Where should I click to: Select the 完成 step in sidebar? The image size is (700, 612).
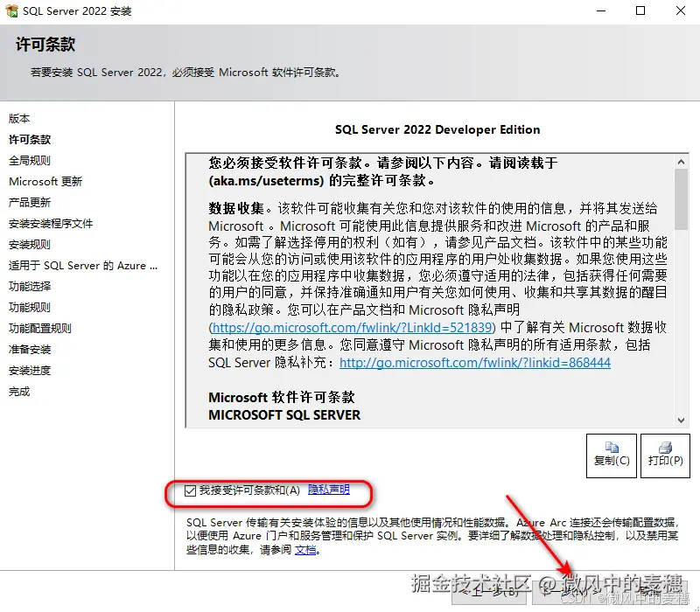click(x=19, y=392)
